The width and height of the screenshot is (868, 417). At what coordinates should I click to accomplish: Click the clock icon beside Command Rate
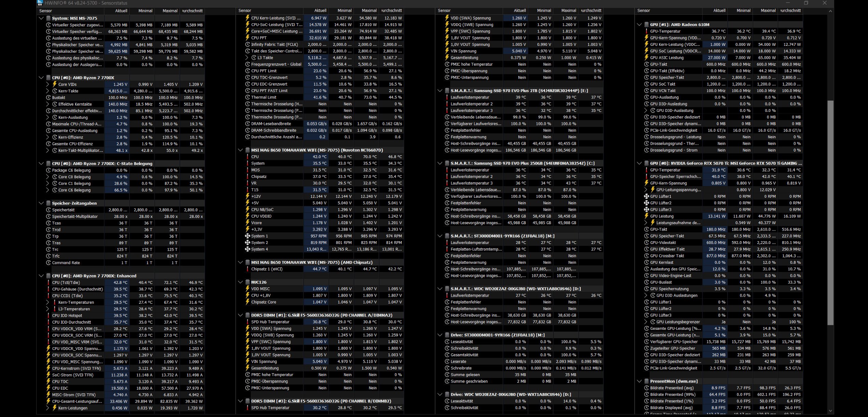point(49,263)
